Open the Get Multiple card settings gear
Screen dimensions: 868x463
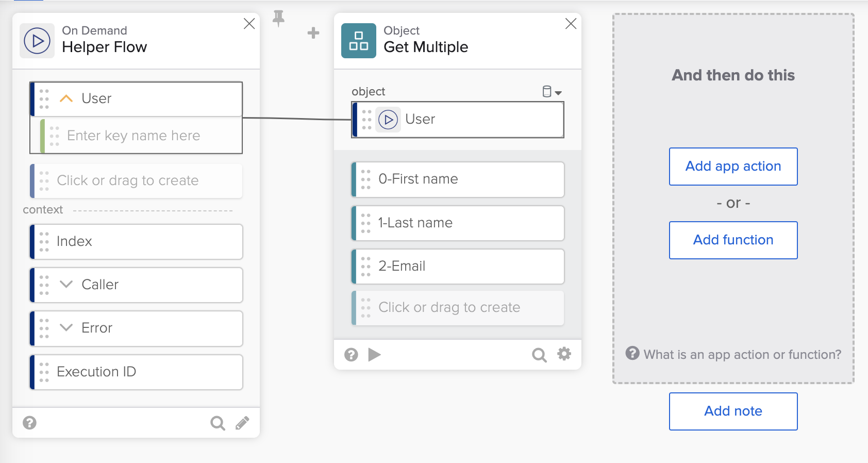pos(564,354)
